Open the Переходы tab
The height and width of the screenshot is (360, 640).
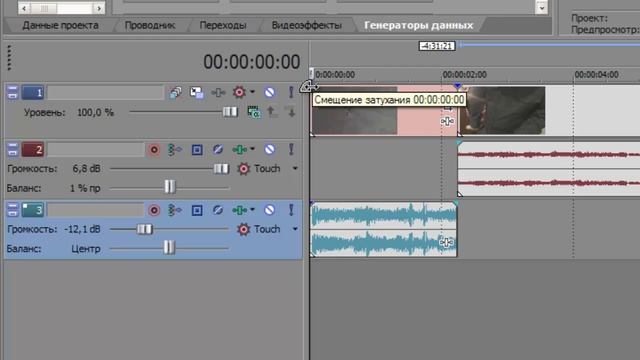coord(223,25)
